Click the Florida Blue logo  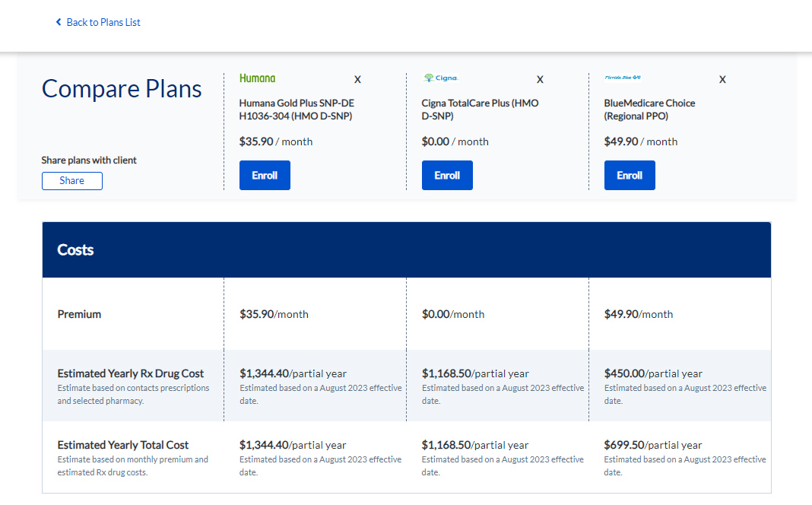click(x=623, y=77)
